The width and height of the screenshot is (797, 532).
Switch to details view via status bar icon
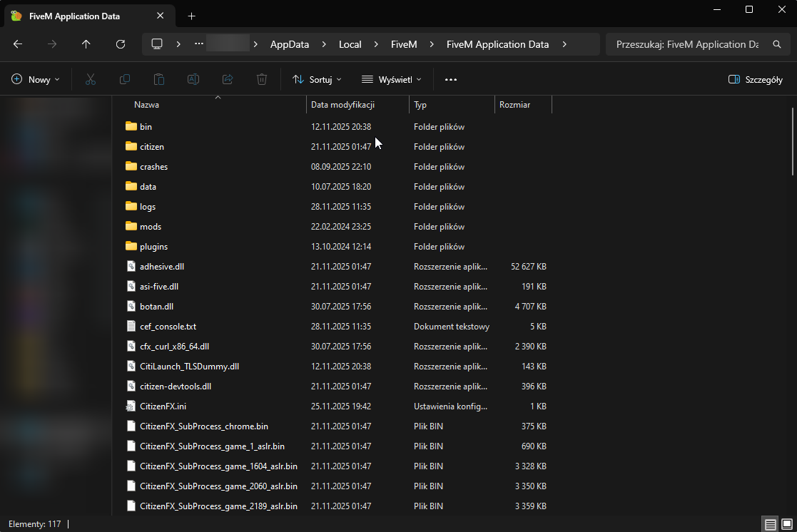[770, 524]
